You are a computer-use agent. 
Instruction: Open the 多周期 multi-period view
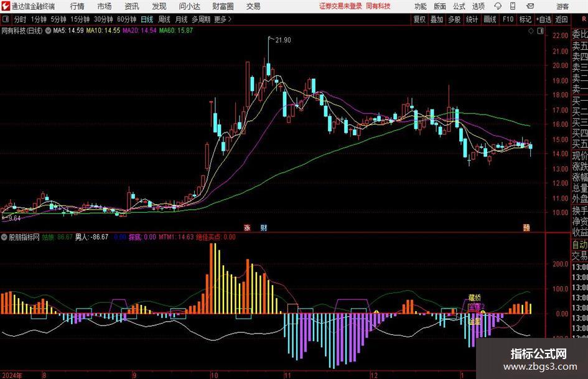click(201, 19)
